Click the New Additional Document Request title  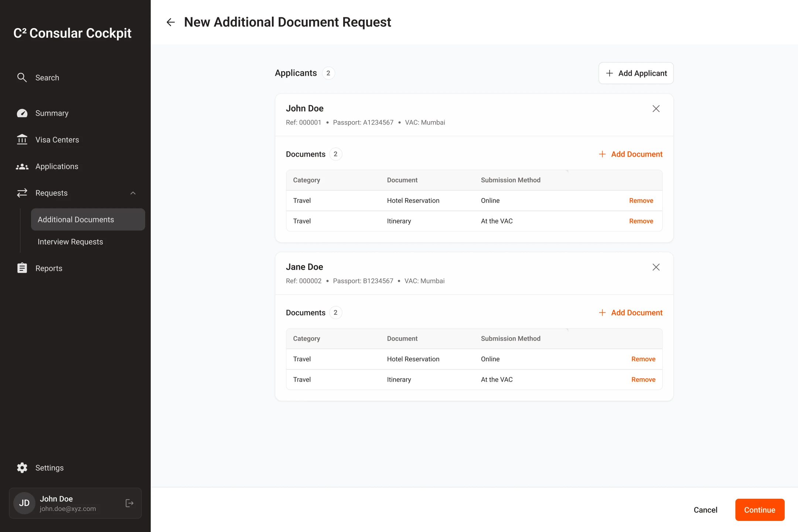point(287,22)
